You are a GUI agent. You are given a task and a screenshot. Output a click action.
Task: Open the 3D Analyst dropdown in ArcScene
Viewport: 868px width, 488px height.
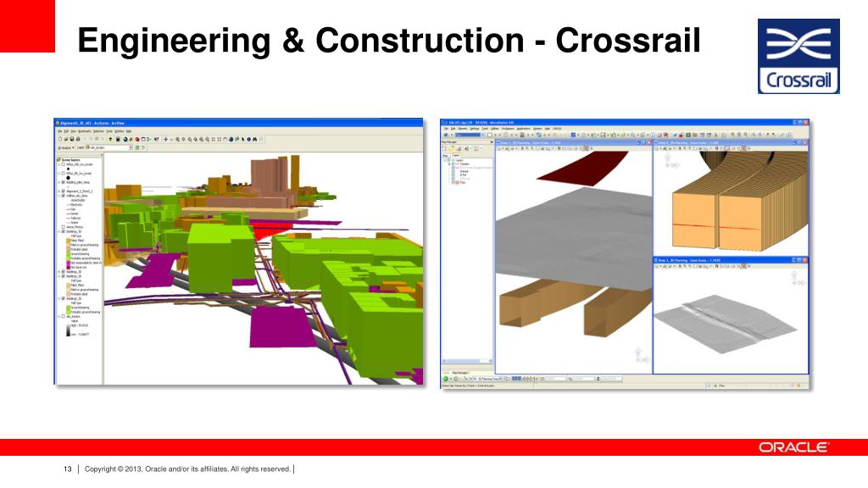(66, 147)
